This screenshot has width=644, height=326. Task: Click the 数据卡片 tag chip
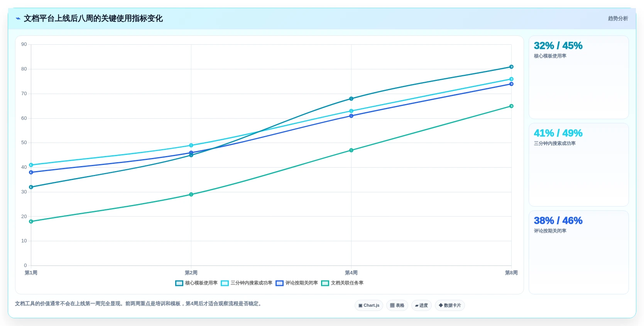tap(450, 306)
